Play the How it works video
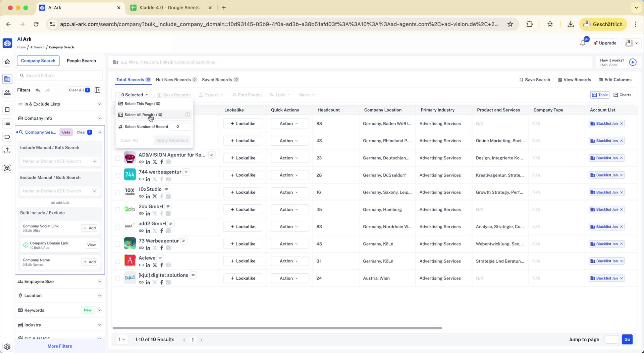 click(633, 62)
